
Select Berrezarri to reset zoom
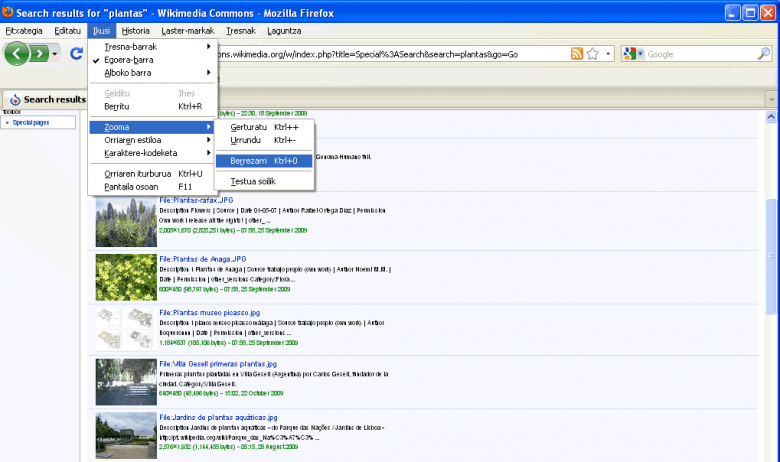tap(264, 161)
